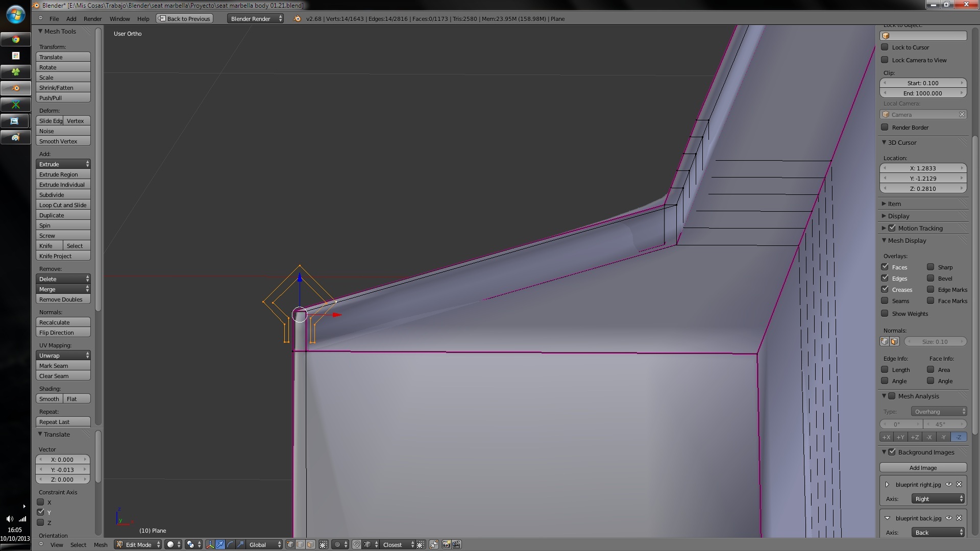Expand the Display panel
Viewport: 980px width, 551px height.
point(898,216)
